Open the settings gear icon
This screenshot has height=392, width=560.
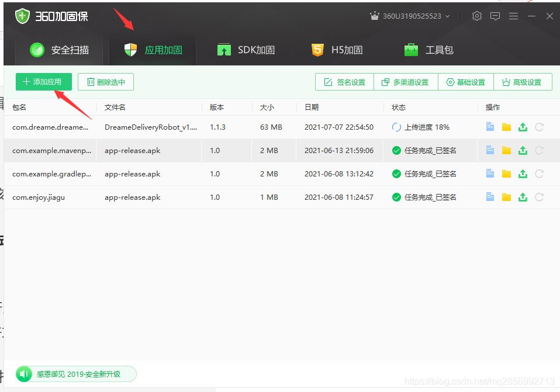pyautogui.click(x=477, y=16)
